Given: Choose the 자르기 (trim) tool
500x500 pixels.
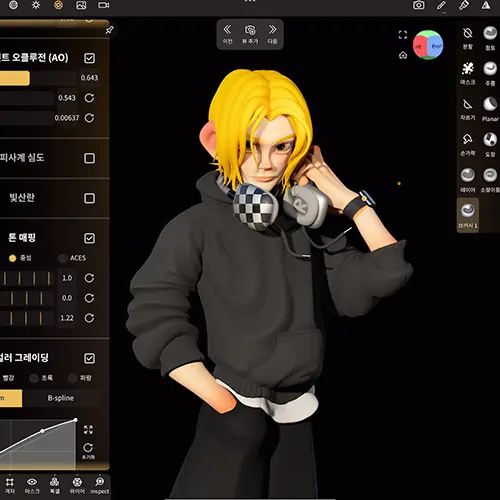Looking at the screenshot, I should [468, 109].
